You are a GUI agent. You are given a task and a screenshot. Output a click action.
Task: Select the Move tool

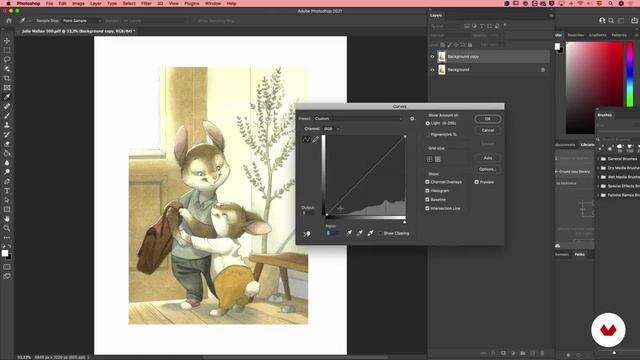point(7,41)
